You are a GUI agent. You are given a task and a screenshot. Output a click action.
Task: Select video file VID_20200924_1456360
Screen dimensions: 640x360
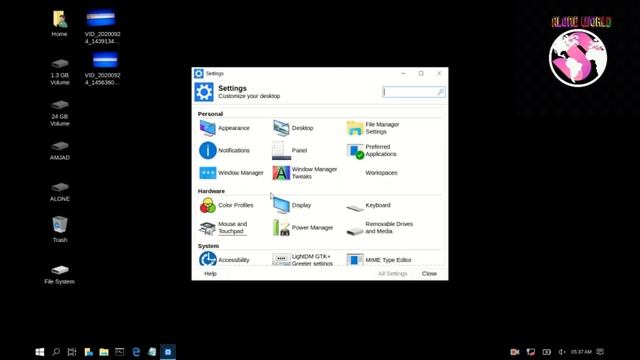tap(102, 69)
